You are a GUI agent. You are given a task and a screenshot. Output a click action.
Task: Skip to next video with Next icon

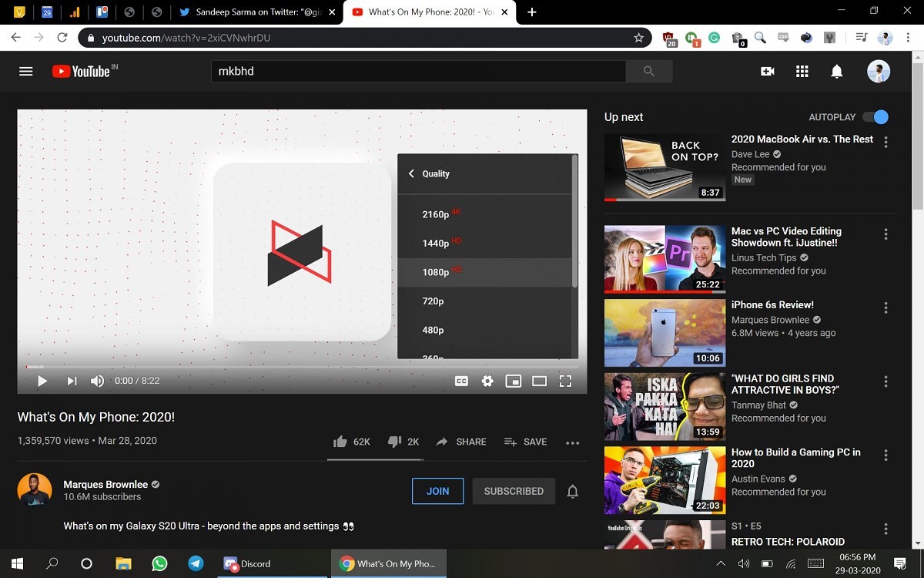pos(72,381)
